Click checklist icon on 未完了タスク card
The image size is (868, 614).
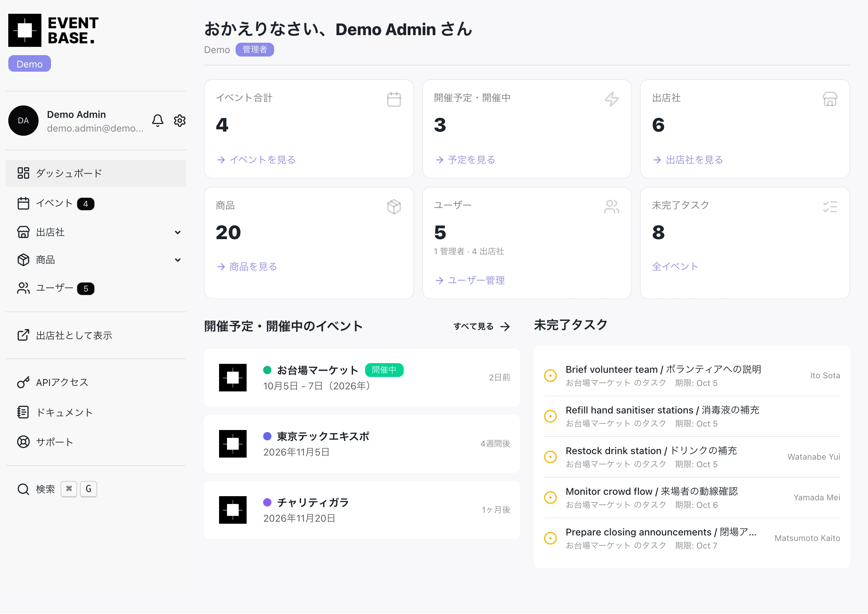tap(830, 207)
